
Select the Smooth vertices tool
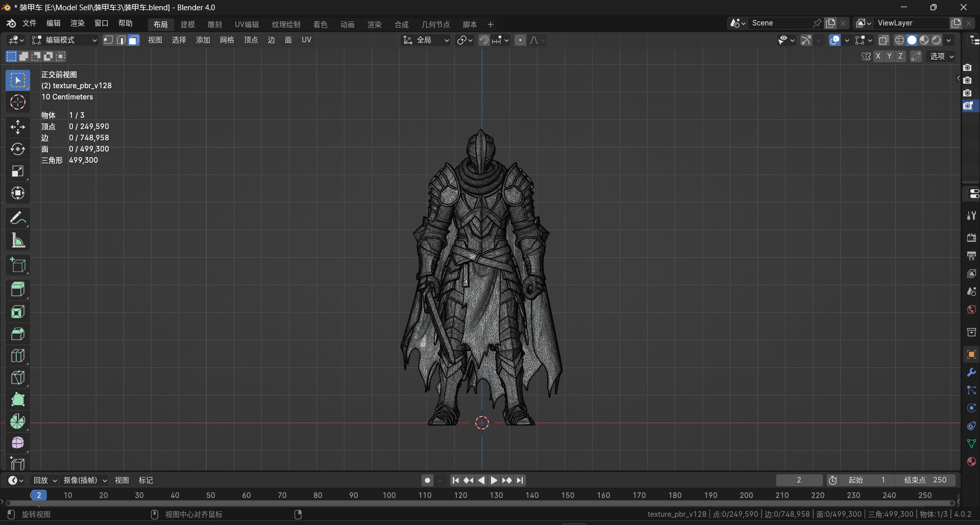[18, 443]
